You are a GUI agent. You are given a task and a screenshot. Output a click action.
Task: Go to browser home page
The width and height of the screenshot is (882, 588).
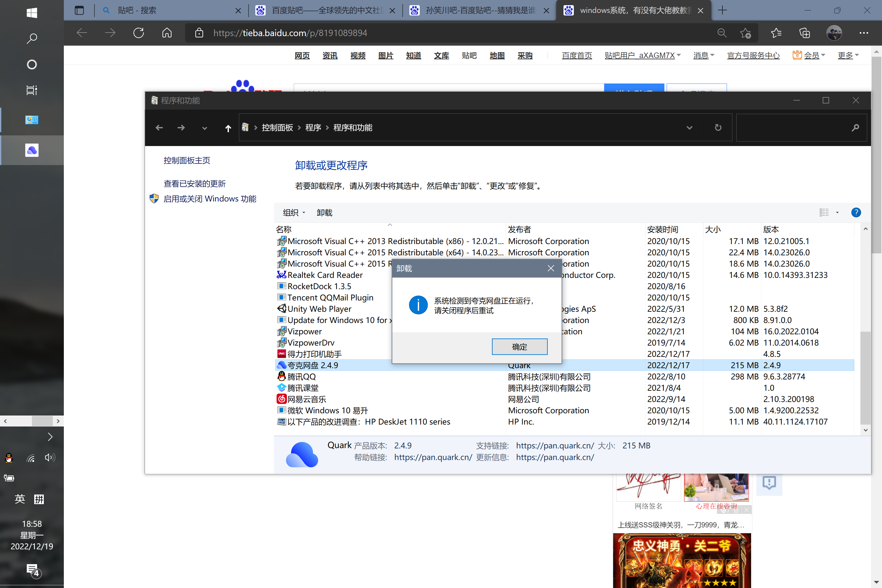point(167,33)
